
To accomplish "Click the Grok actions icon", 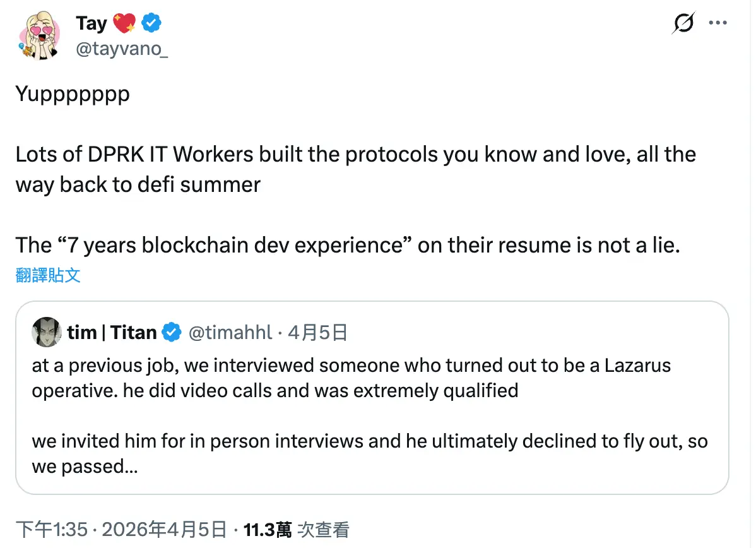I will pos(683,23).
